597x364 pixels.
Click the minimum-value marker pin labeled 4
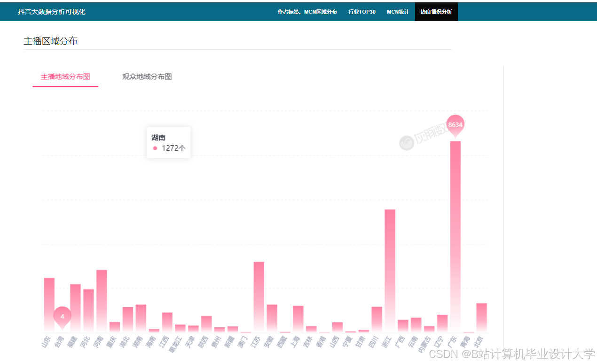click(x=62, y=317)
